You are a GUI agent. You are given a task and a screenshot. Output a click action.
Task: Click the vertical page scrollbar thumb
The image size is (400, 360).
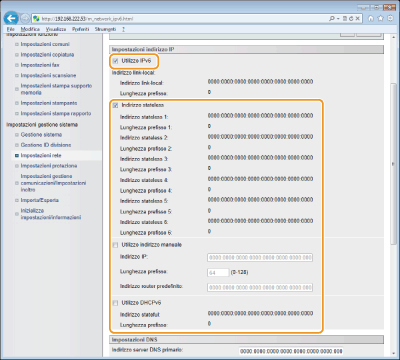pyautogui.click(x=393, y=163)
